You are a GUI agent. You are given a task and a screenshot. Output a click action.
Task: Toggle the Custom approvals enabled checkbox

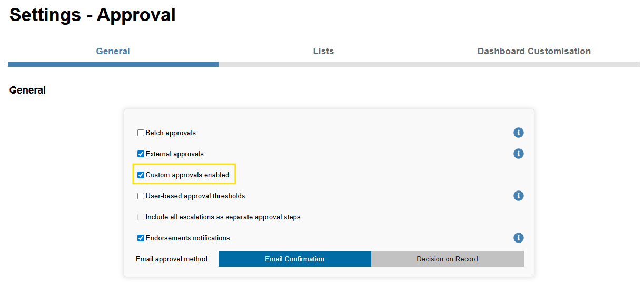pyautogui.click(x=141, y=175)
